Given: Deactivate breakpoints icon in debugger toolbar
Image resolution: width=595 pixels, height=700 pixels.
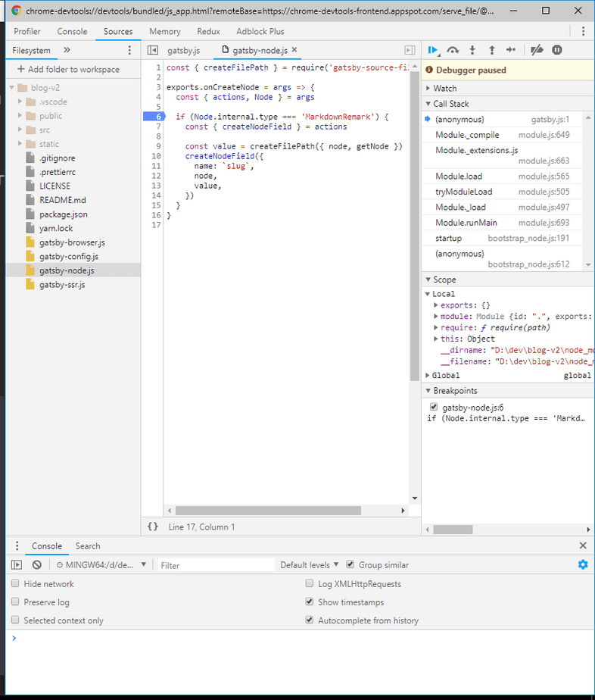Looking at the screenshot, I should 537,50.
